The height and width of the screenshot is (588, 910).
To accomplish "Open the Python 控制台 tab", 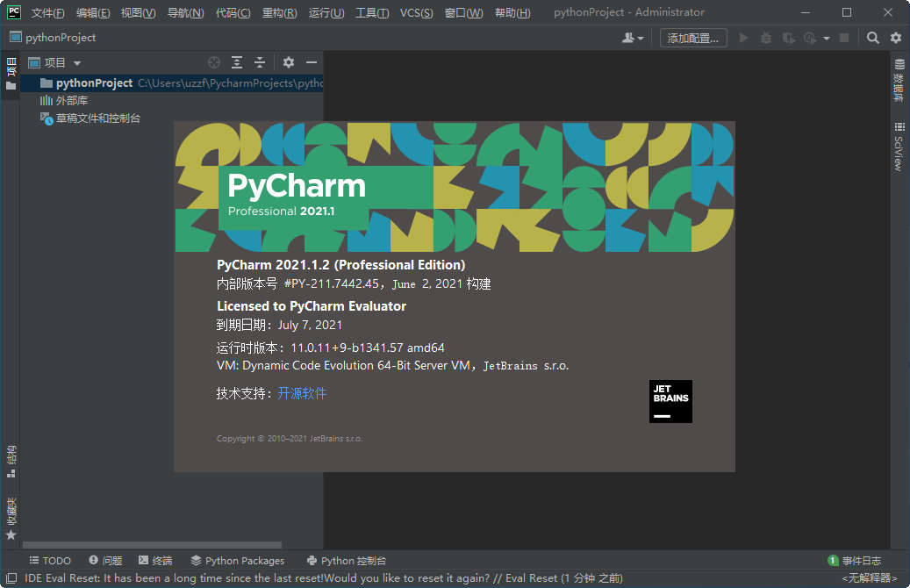I will pos(347,561).
